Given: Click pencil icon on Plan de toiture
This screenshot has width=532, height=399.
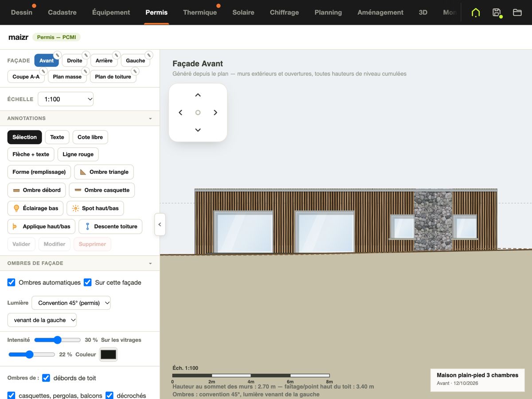Looking at the screenshot, I should coord(135,71).
